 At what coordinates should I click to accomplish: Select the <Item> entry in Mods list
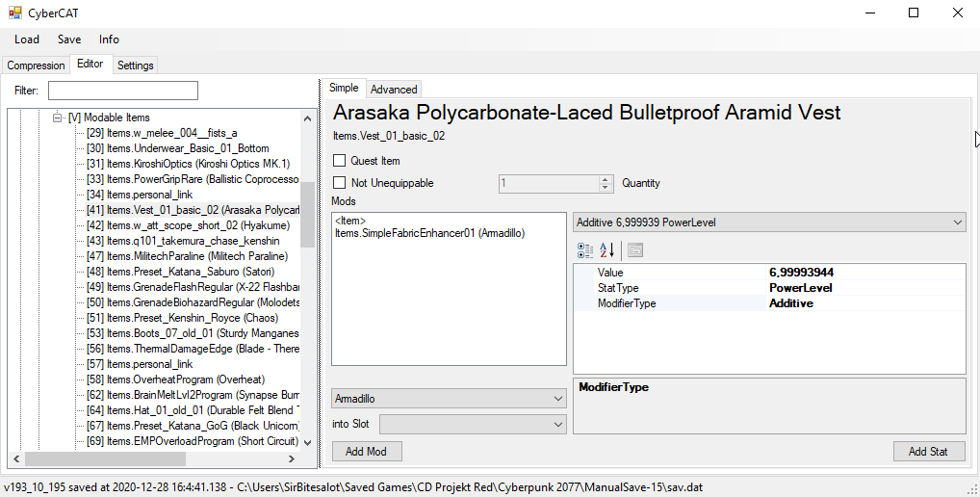pos(350,221)
